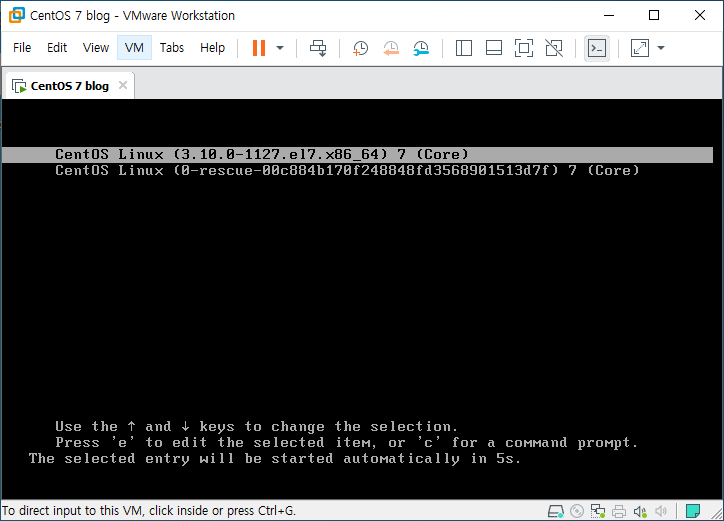Open the VM menu
724x521 pixels.
[x=134, y=48]
